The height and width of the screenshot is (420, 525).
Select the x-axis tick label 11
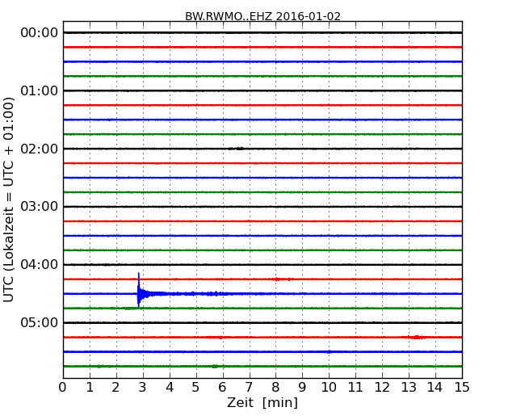355,388
